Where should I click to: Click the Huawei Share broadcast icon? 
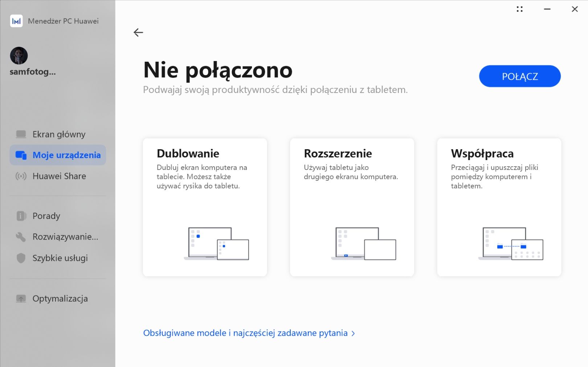click(x=21, y=176)
